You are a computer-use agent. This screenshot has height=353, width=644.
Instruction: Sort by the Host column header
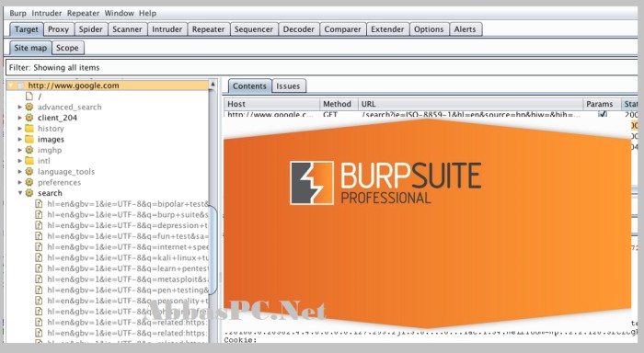272,104
